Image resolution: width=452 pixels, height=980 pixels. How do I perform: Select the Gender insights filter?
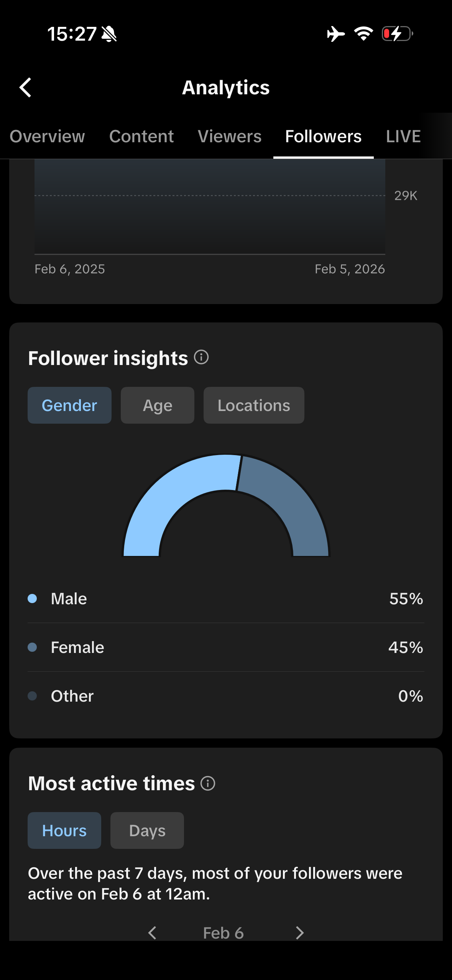69,405
